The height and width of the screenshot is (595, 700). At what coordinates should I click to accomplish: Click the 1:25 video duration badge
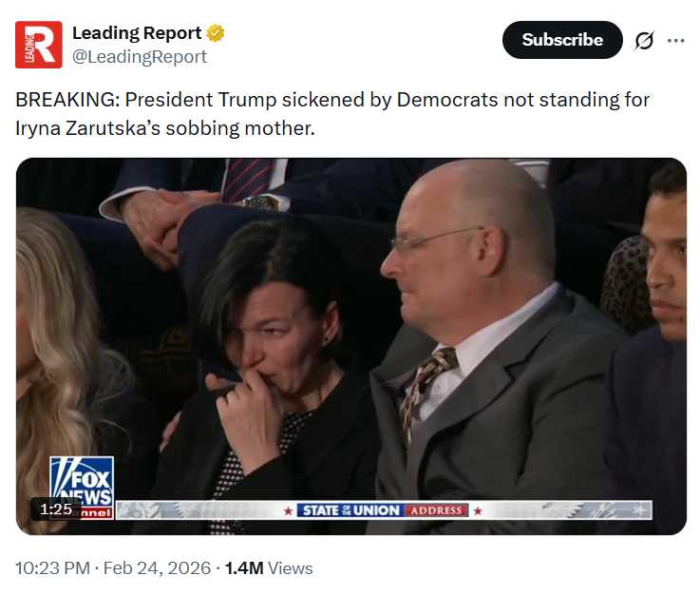click(x=56, y=509)
